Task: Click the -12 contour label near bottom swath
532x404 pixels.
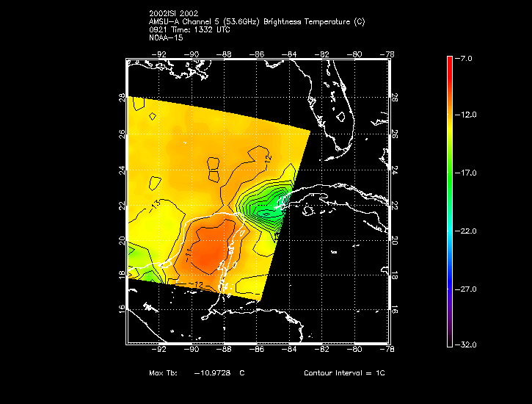Action: tap(197, 284)
